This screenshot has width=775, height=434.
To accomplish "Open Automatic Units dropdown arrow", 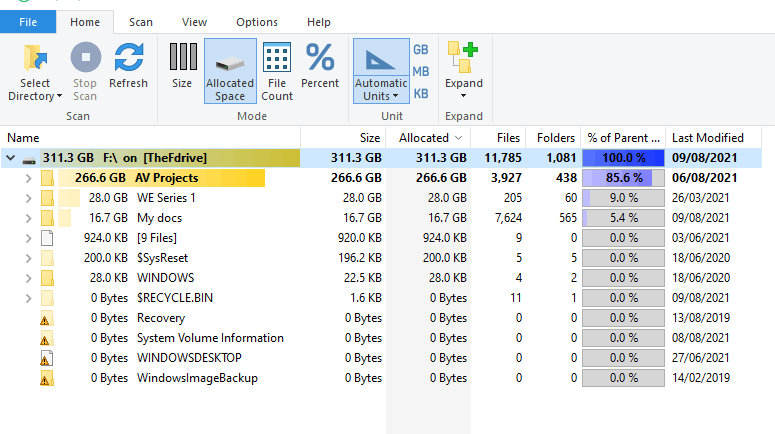I will click(x=395, y=96).
